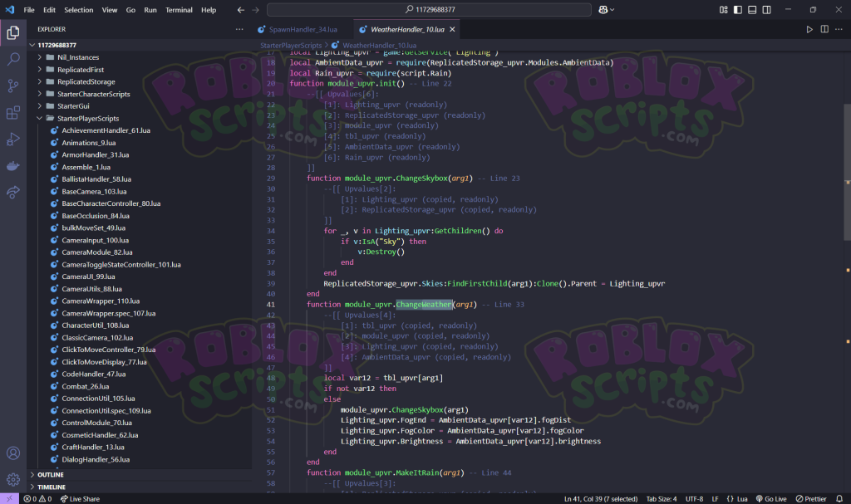This screenshot has height=504, width=851.
Task: Toggle the bottom panel layout button
Action: point(752,10)
